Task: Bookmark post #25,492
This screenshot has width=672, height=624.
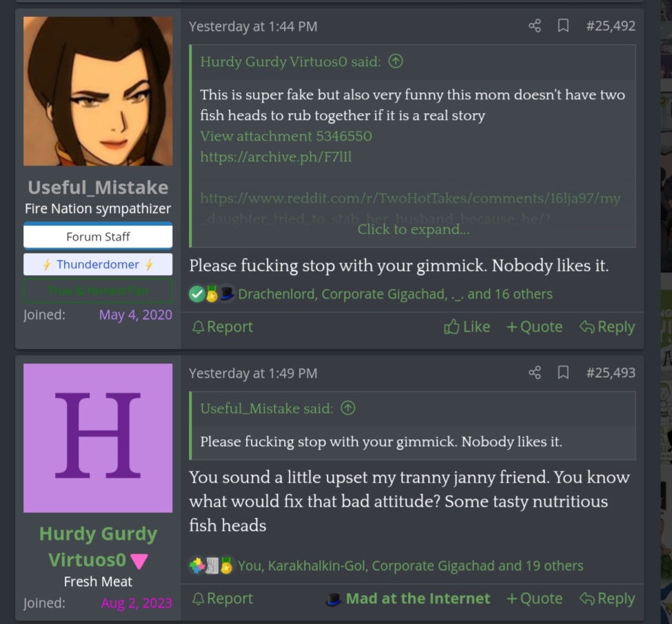Action: [563, 26]
